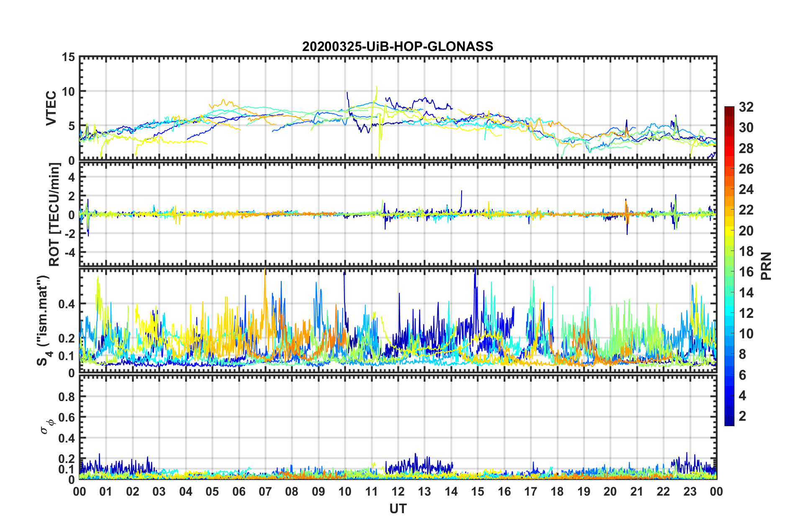This screenshot has height=532, width=796.
Task: Select colorbar tick label 8
Action: pos(742,354)
